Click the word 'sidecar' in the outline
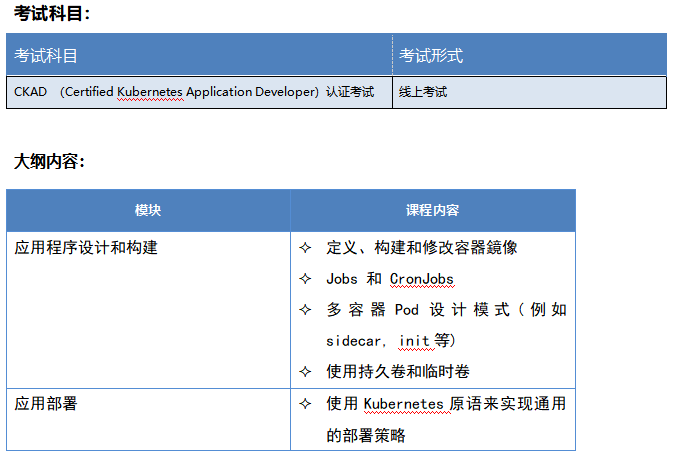The image size is (688, 455). click(353, 341)
